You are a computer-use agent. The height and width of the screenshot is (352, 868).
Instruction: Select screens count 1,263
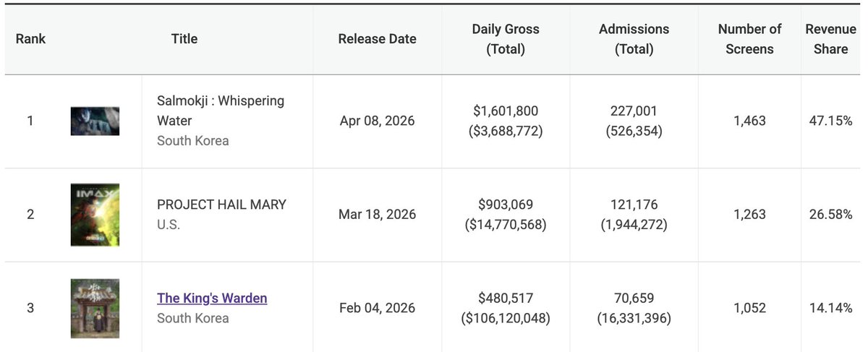(749, 215)
